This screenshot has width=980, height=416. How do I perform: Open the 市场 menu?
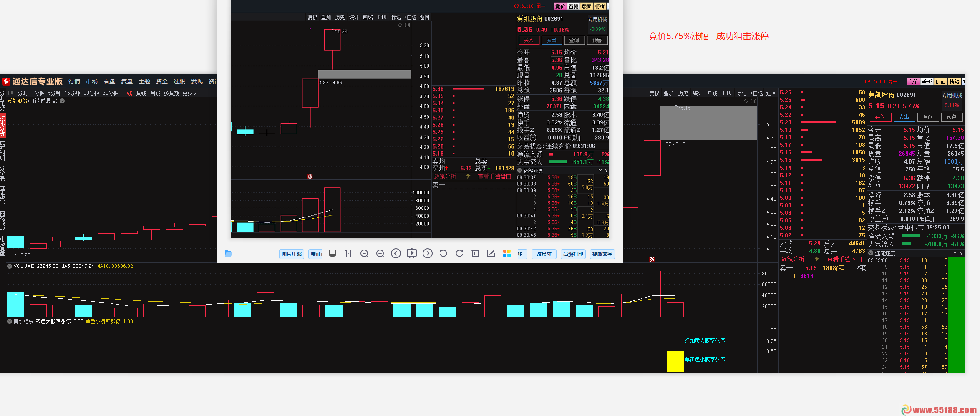pos(92,82)
